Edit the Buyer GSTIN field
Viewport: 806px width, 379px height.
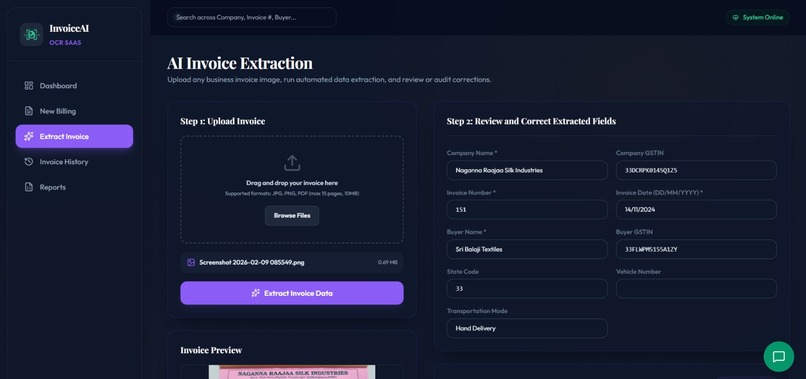(x=696, y=249)
